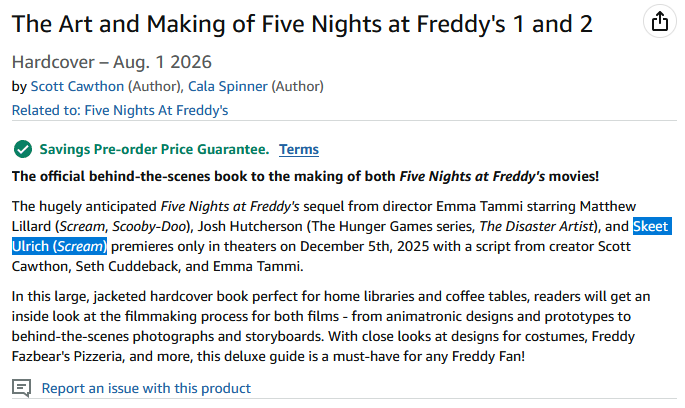The width and height of the screenshot is (685, 408).
Task: Click Report an issue with this product
Action: [x=146, y=388]
